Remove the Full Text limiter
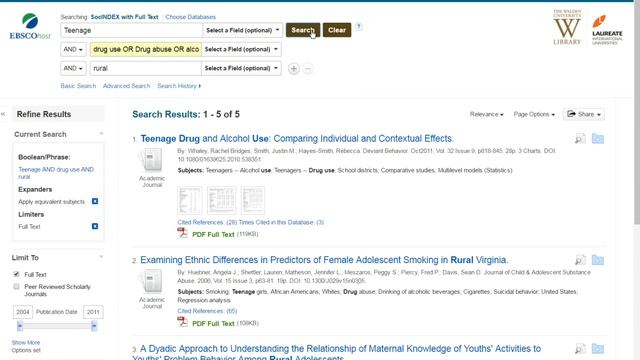This screenshot has height=360, width=640. tap(95, 226)
